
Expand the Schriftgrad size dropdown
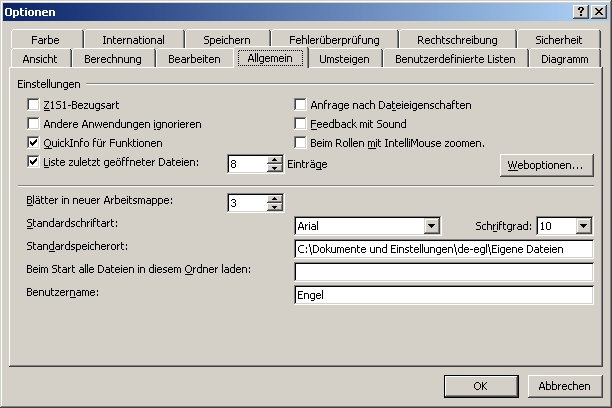click(x=584, y=226)
